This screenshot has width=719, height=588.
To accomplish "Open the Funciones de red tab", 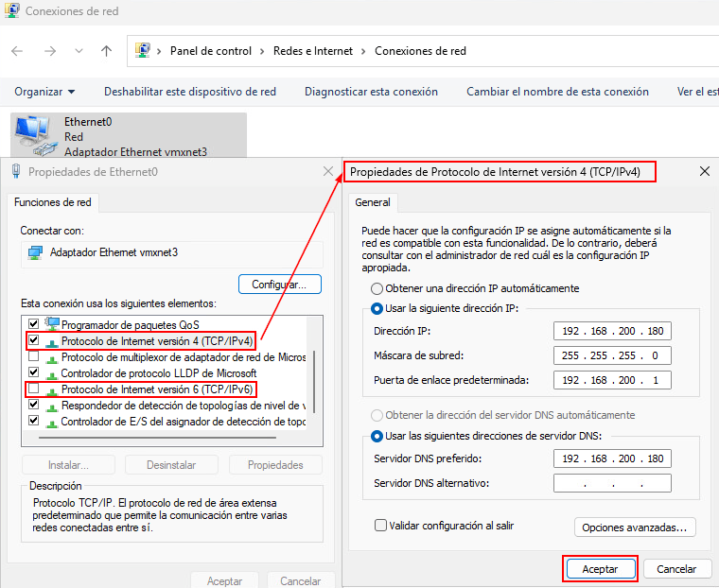I will click(x=53, y=202).
